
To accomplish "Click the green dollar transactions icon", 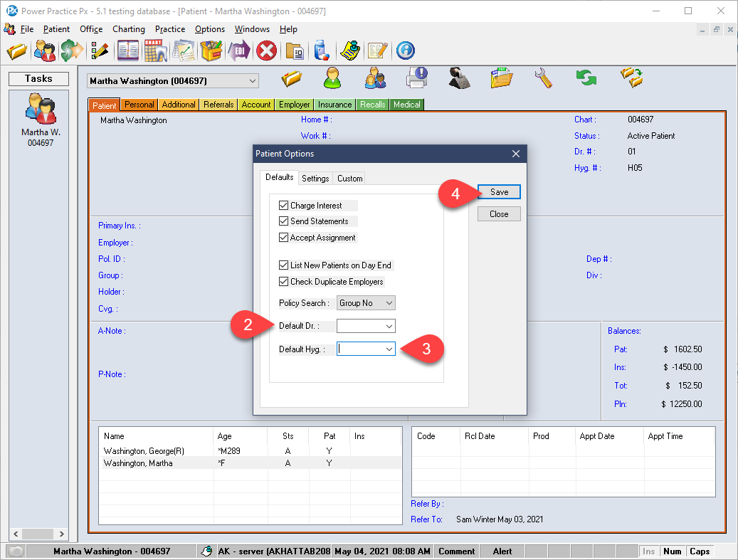I will [72, 51].
